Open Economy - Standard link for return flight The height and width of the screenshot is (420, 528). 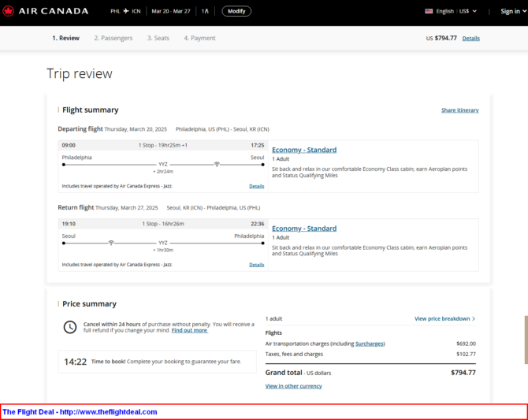click(x=304, y=229)
